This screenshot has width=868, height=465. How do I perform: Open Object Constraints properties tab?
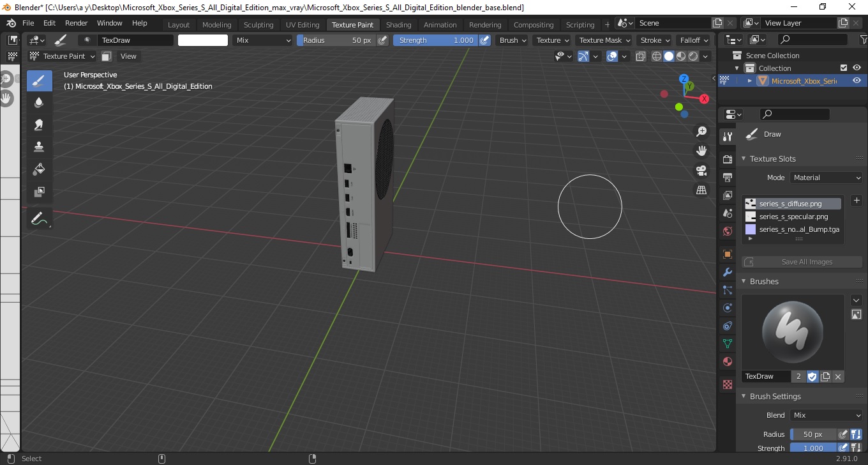[727, 326]
